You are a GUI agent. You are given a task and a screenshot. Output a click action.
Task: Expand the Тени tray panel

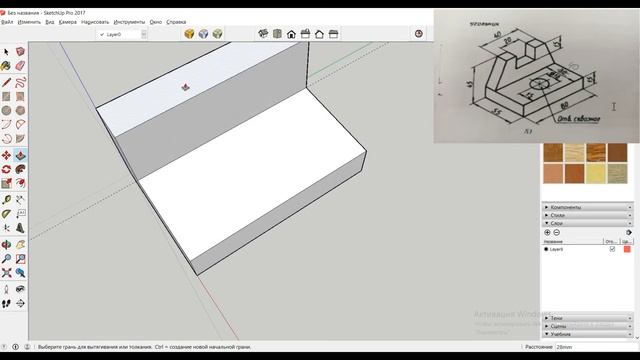click(587, 318)
